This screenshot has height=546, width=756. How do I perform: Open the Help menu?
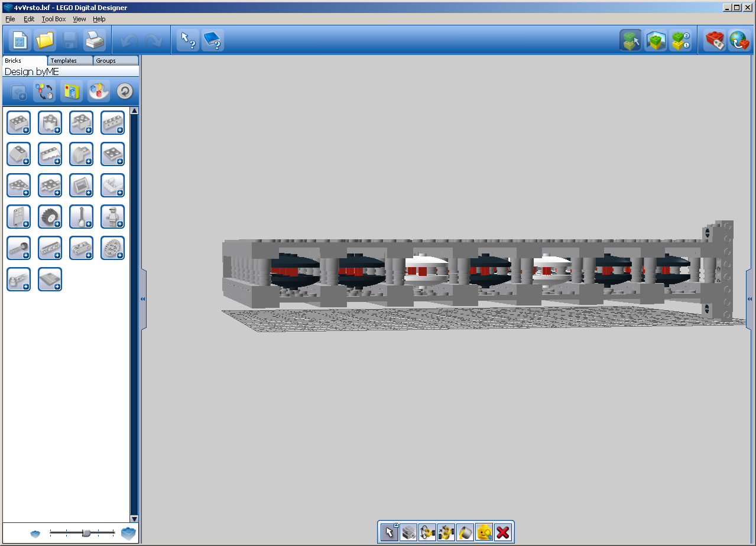[x=99, y=19]
